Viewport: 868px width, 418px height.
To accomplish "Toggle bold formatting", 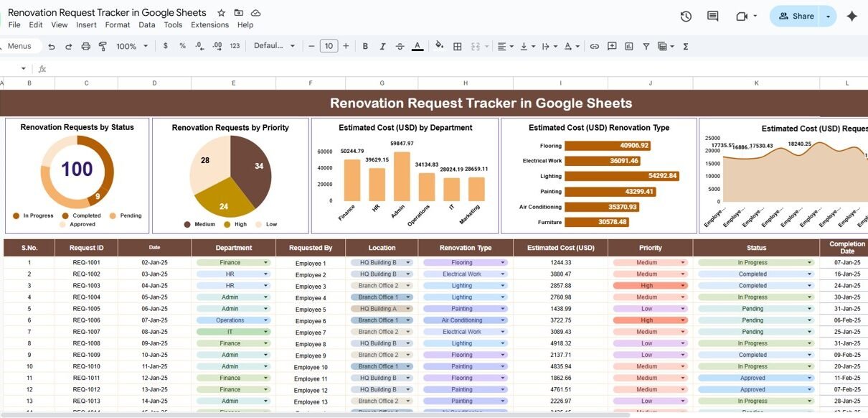I will click(x=365, y=46).
